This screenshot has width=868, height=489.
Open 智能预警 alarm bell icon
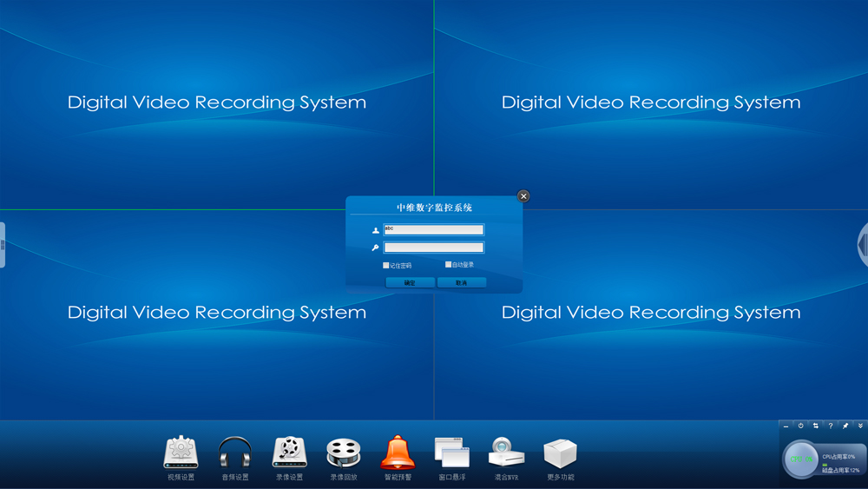tap(398, 453)
